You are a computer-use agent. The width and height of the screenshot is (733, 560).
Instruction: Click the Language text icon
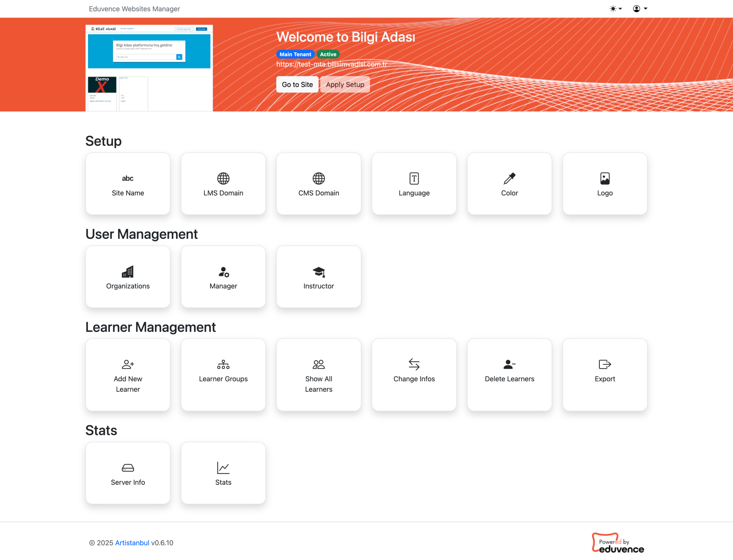[x=414, y=178]
